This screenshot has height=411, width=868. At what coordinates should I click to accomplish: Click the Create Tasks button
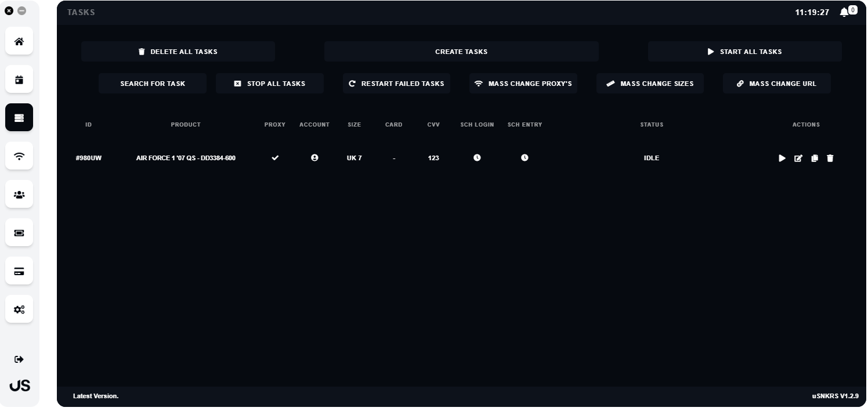tap(461, 52)
